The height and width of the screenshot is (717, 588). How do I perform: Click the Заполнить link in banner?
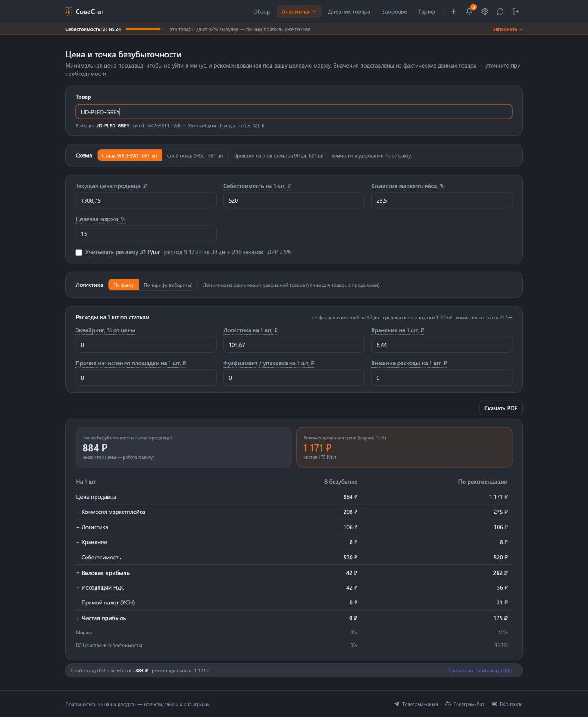click(508, 29)
